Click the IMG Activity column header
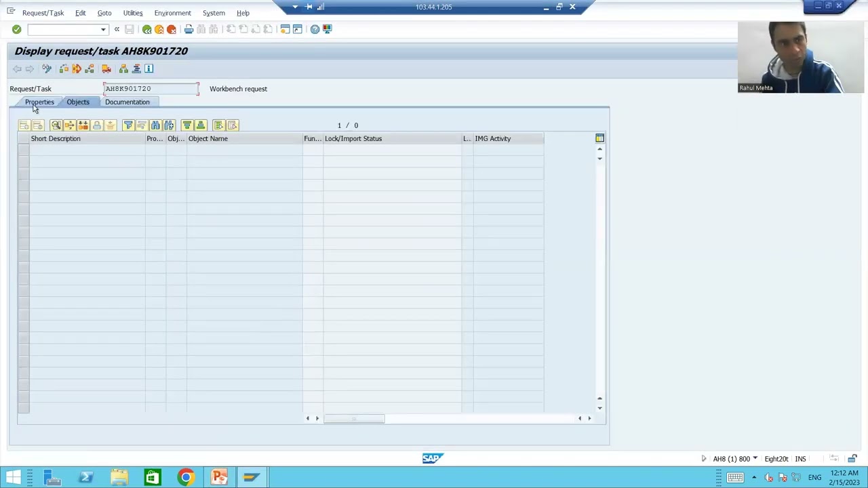868x488 pixels. click(x=509, y=138)
